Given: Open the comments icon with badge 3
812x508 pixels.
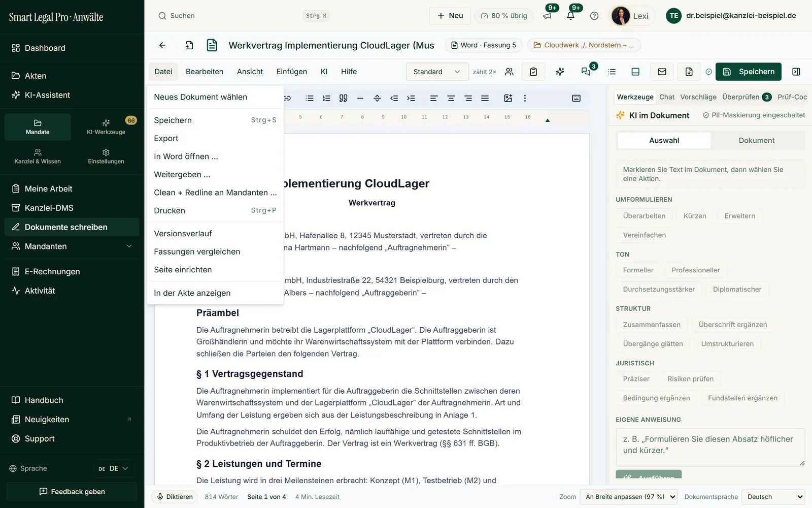Looking at the screenshot, I should [x=586, y=72].
